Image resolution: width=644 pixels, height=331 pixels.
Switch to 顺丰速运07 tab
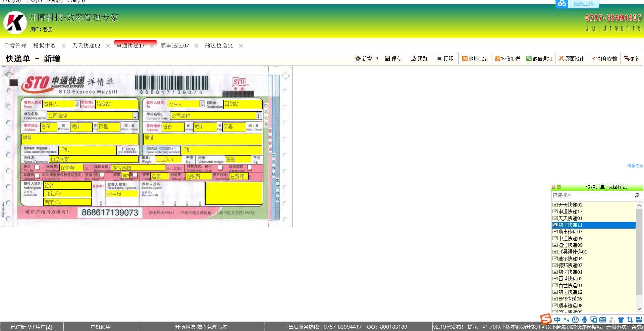coord(175,46)
